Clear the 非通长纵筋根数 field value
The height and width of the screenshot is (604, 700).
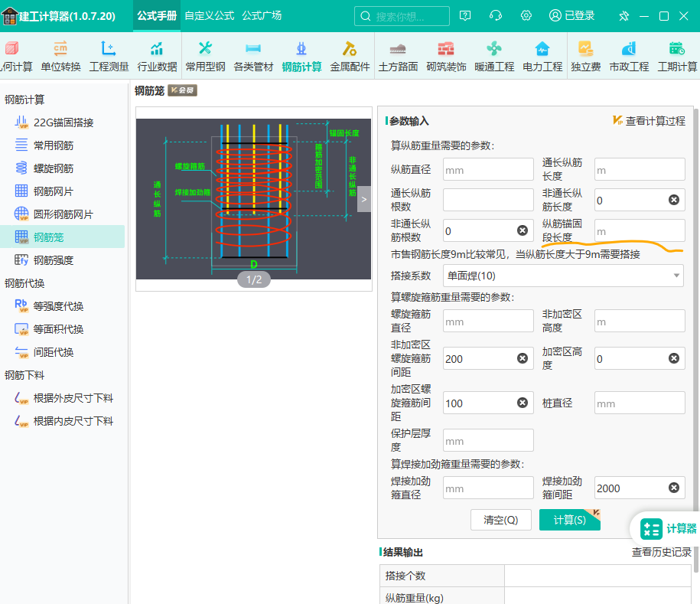pos(523,230)
